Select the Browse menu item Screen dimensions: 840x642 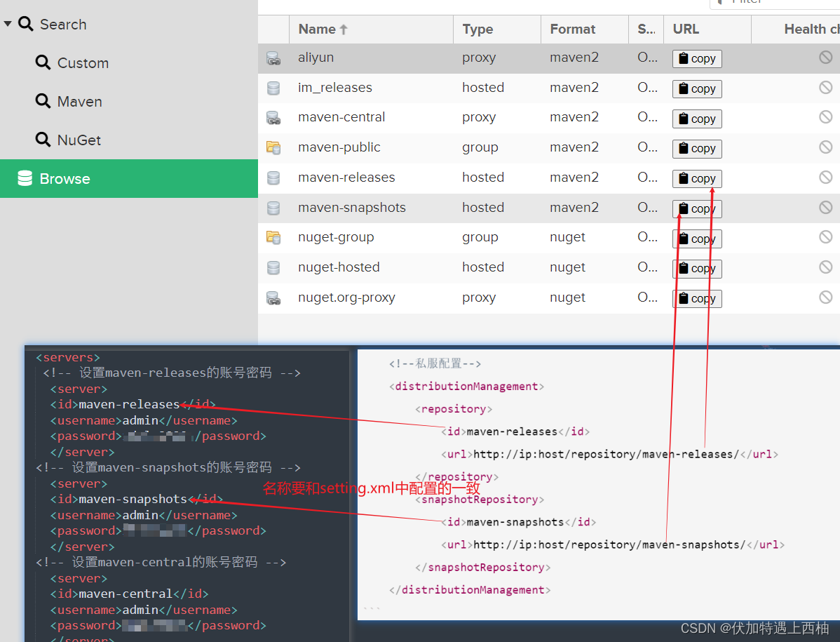[x=128, y=178]
